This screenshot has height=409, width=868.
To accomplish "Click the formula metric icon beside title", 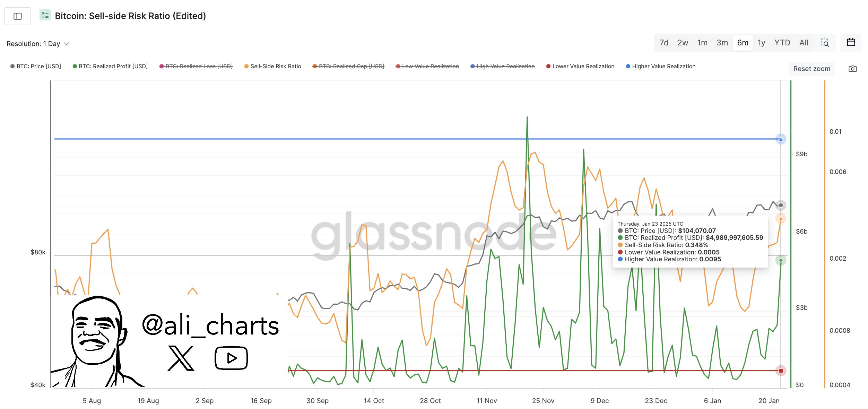I will point(45,15).
